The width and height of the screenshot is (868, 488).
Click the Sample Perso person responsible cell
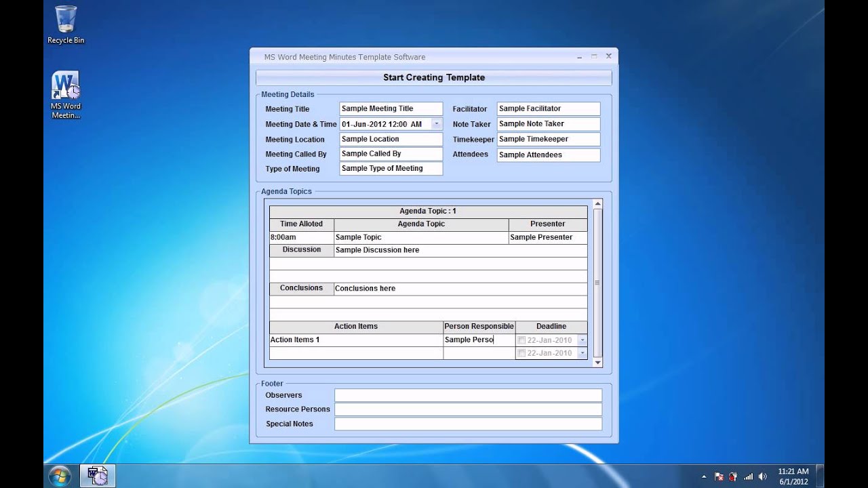click(479, 340)
